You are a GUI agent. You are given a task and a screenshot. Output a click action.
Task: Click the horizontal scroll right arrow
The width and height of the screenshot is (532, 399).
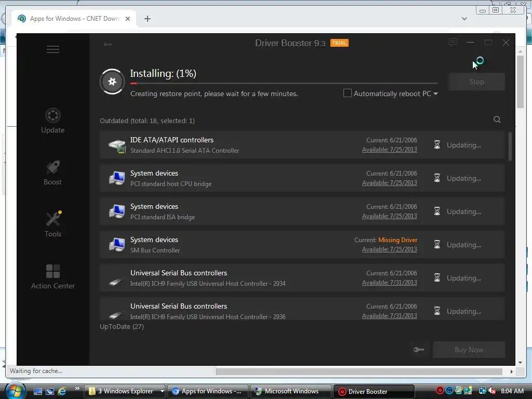tap(511, 371)
